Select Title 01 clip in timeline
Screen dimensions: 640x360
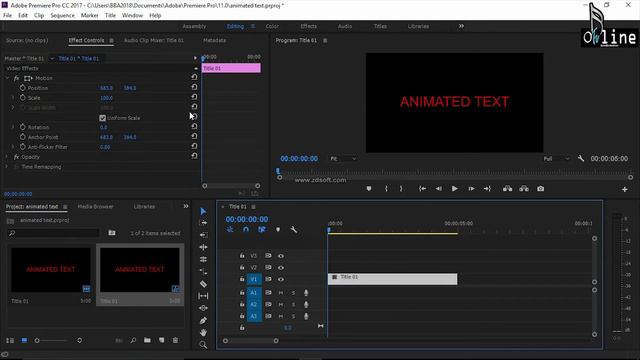pos(392,279)
